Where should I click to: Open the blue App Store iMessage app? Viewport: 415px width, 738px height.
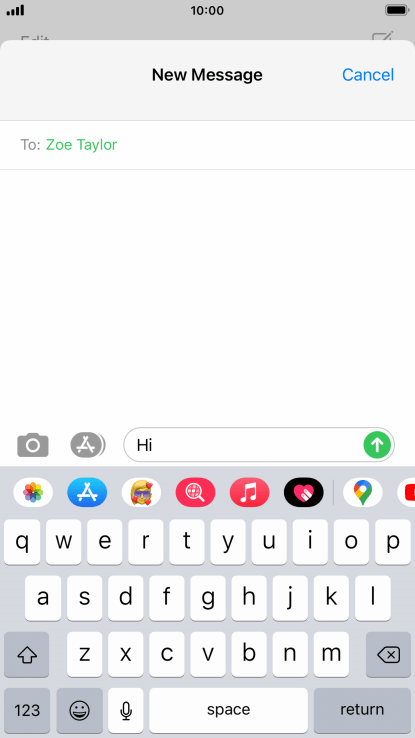[87, 492]
